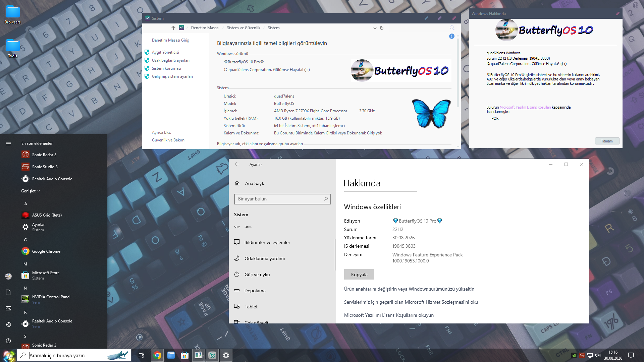Click search icon in Sistem window
The image size is (644, 362).
coord(452,28)
